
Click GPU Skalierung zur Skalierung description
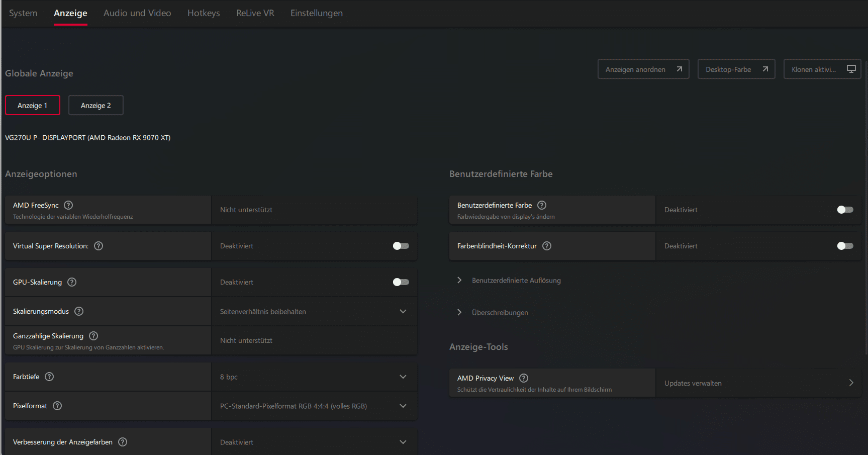click(x=88, y=347)
